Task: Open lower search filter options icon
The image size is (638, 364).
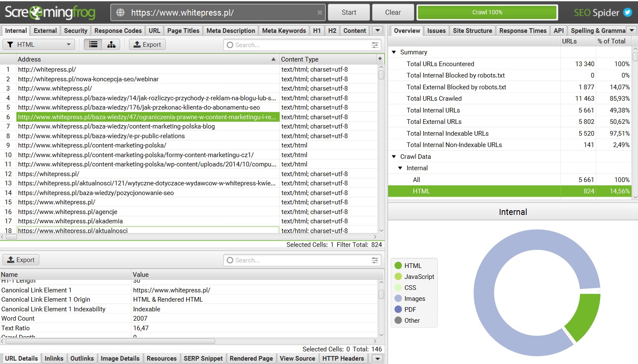Action: tap(375, 260)
